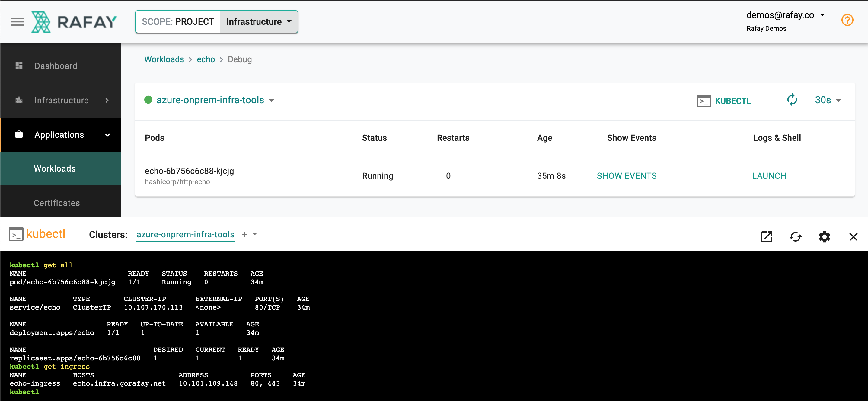This screenshot has width=868, height=401.
Task: Refresh the pods list with circular arrow
Action: 792,100
